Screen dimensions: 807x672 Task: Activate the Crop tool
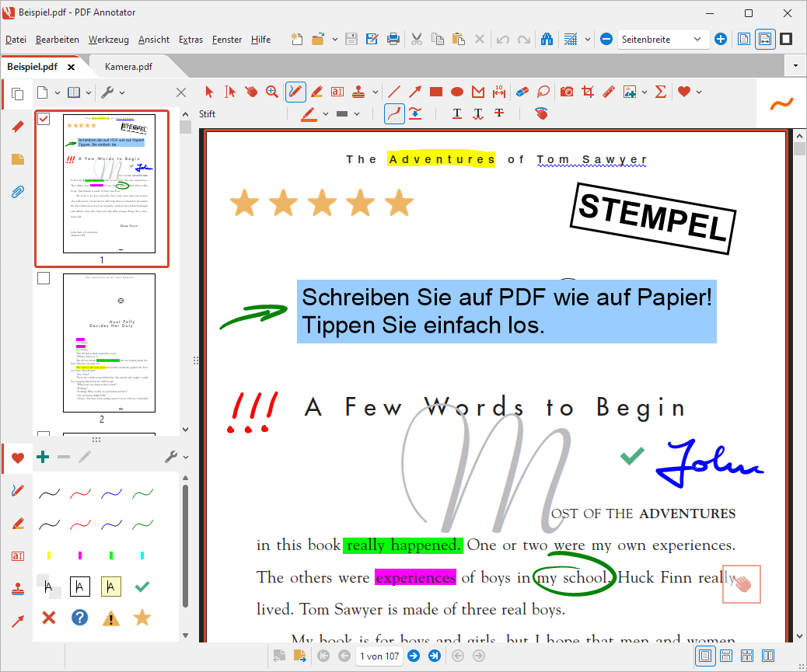pos(588,91)
